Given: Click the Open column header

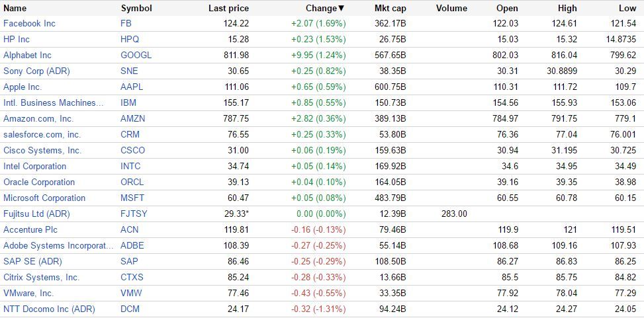Looking at the screenshot, I should pos(507,9).
